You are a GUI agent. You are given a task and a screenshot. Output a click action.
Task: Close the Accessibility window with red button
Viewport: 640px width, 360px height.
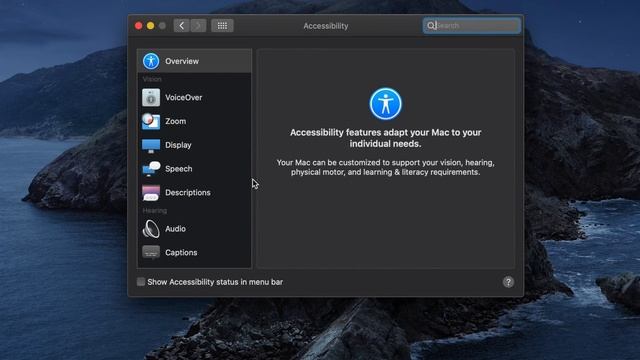tap(138, 26)
